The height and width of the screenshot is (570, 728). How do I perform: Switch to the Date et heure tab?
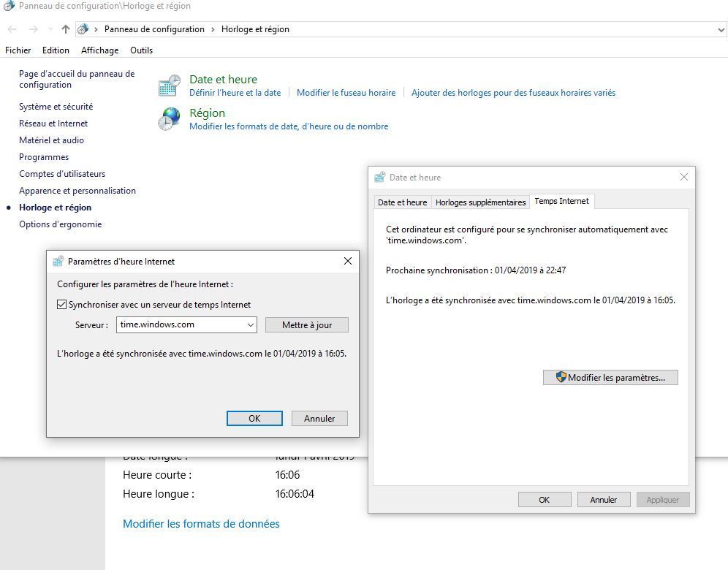click(x=403, y=202)
